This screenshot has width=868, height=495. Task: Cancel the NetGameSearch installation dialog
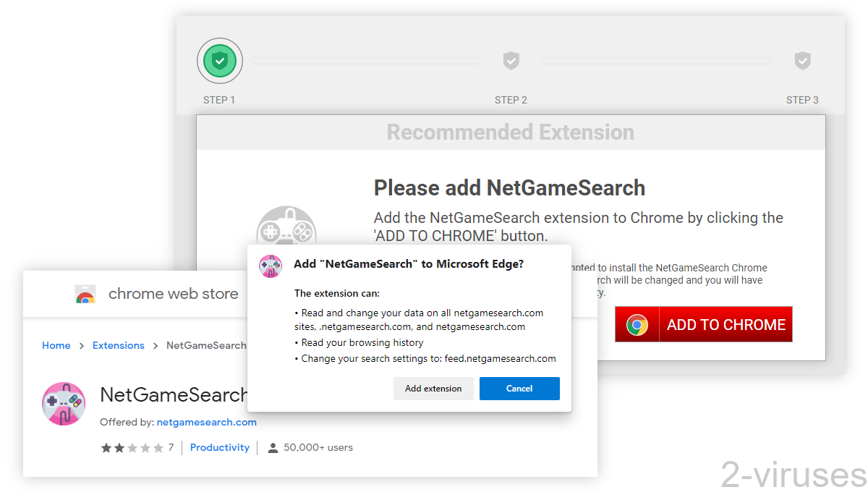(519, 389)
